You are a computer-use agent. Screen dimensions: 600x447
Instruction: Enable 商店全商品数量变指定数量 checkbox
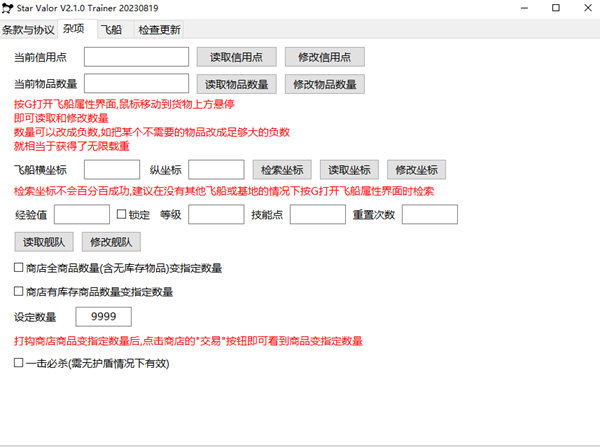click(19, 268)
